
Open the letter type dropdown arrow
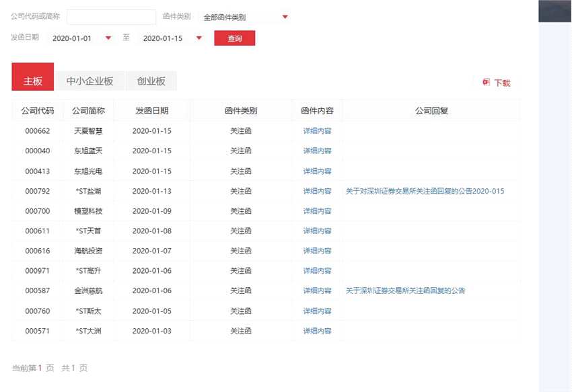(x=285, y=17)
